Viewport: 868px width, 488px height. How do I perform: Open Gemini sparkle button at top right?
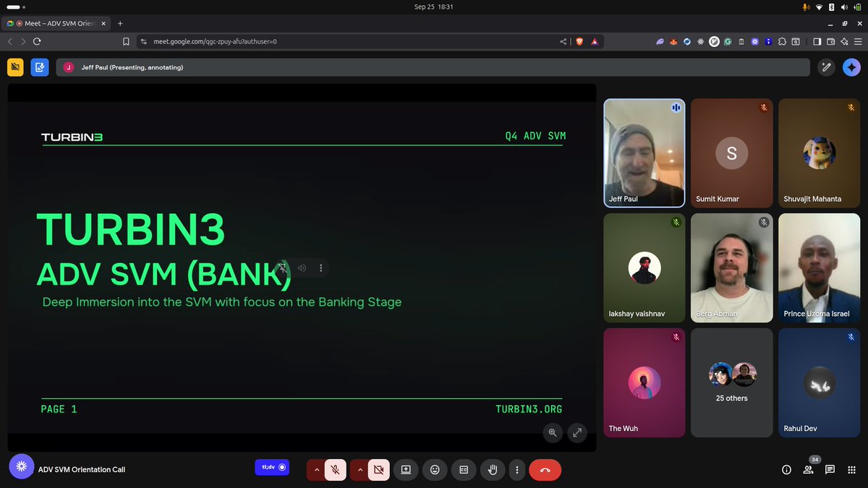pyautogui.click(x=851, y=67)
